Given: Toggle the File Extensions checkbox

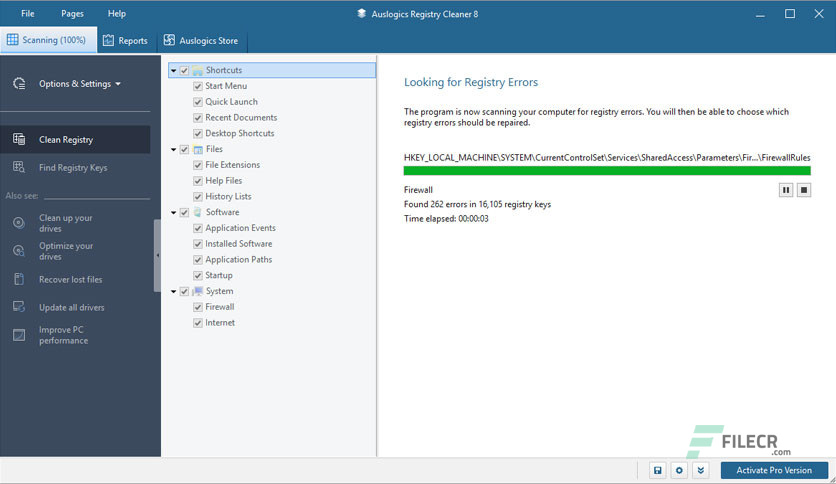Looking at the screenshot, I should (198, 165).
